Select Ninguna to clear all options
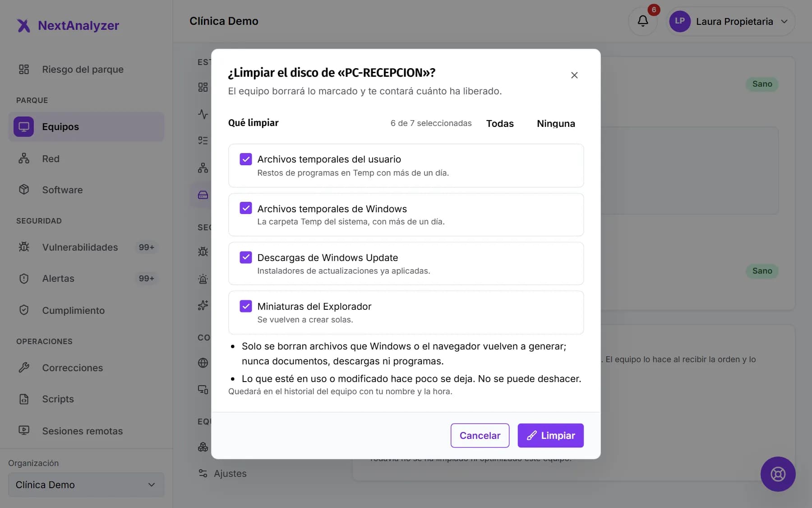 pos(556,123)
